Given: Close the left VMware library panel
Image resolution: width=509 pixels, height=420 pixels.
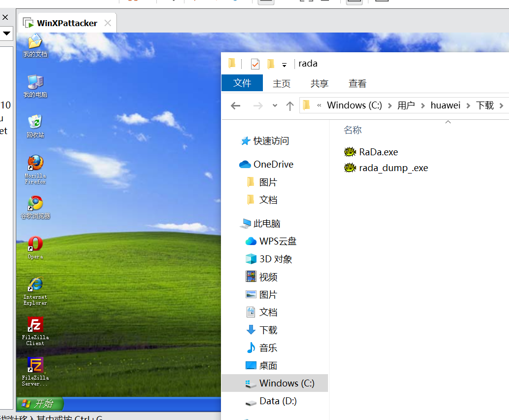Looking at the screenshot, I should click(x=5, y=17).
